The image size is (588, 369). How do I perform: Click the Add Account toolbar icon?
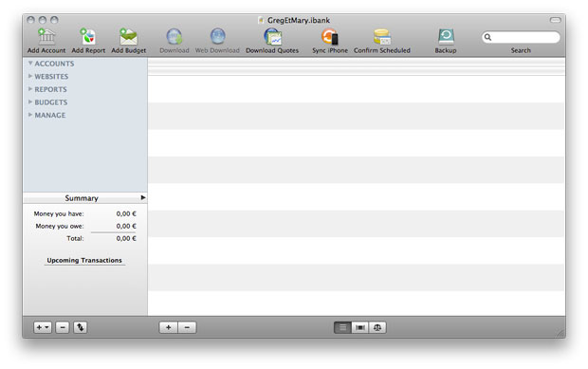tap(46, 37)
